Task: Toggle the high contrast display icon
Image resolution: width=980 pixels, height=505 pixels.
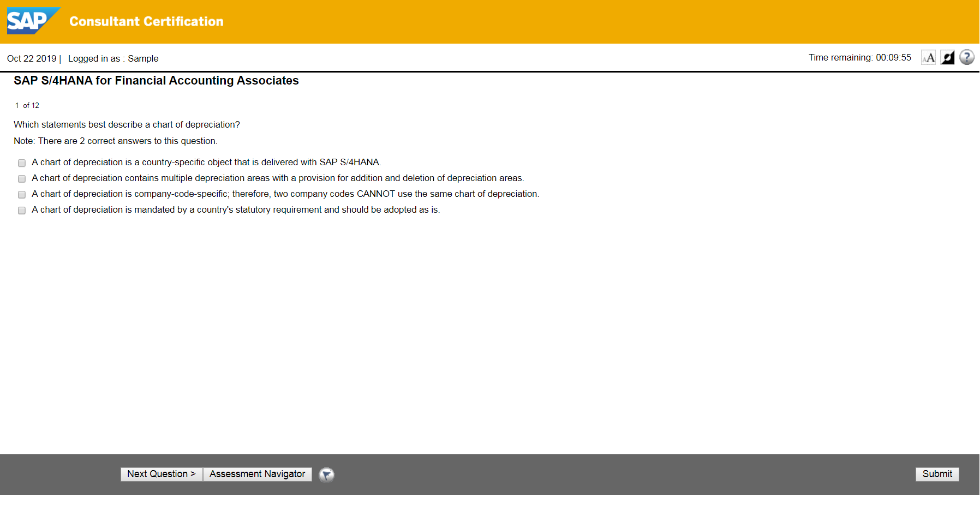Action: pos(948,57)
